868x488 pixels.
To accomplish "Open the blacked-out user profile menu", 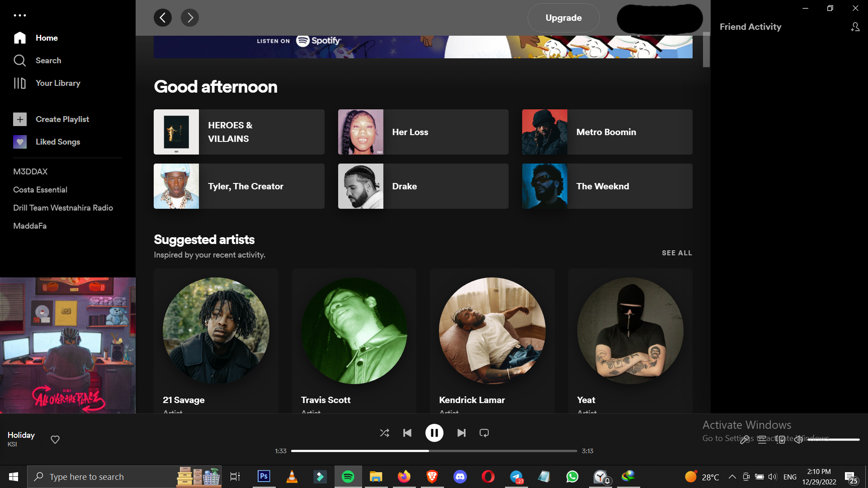I will (660, 19).
